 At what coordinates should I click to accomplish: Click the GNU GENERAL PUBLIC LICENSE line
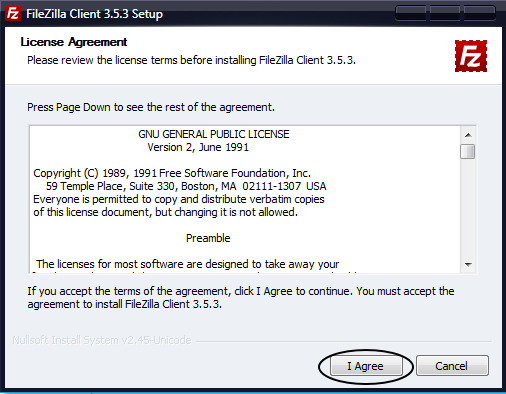coord(214,134)
